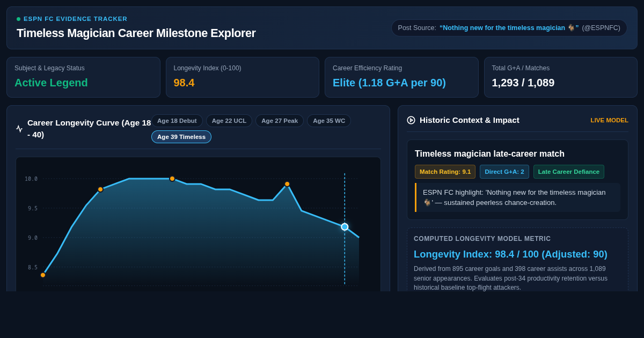
Task: Click the activity pulse icon beside Career Longevity Curve
Action: tap(19, 129)
